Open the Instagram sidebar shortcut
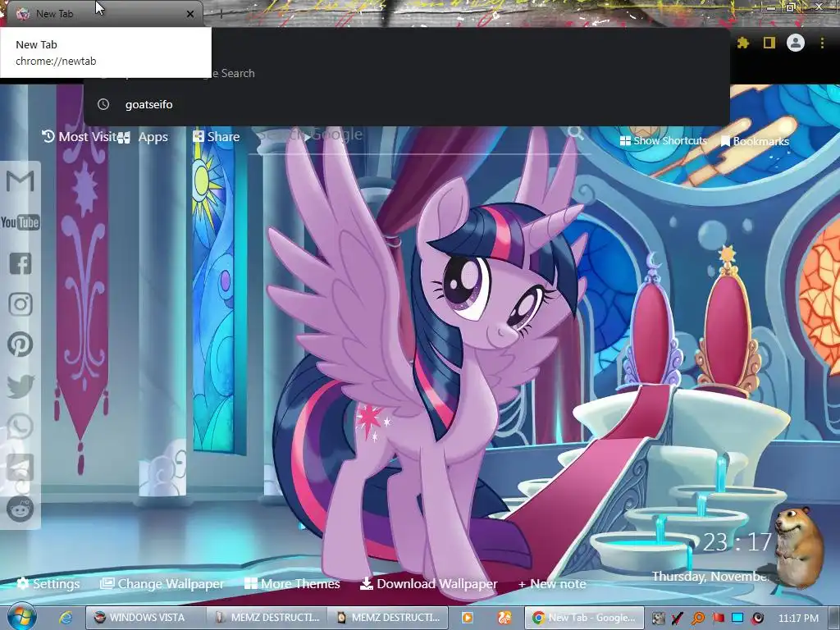Screen dimensions: 840x630 pos(21,304)
